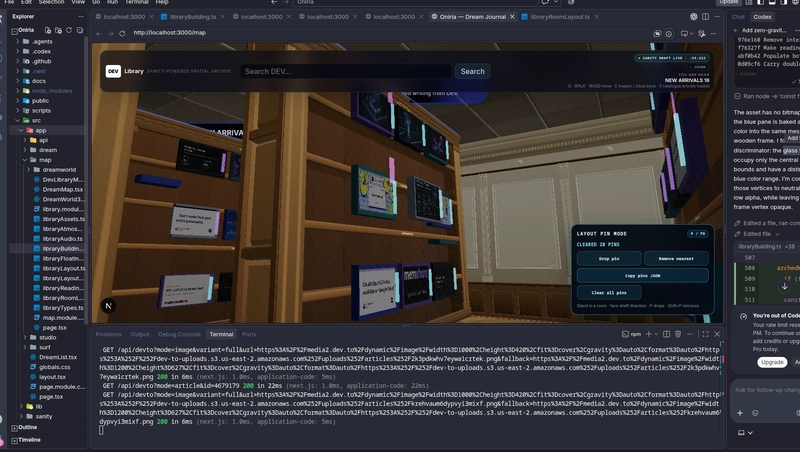
Task: Toggle the P / P8 pin mode badge
Action: (x=697, y=234)
